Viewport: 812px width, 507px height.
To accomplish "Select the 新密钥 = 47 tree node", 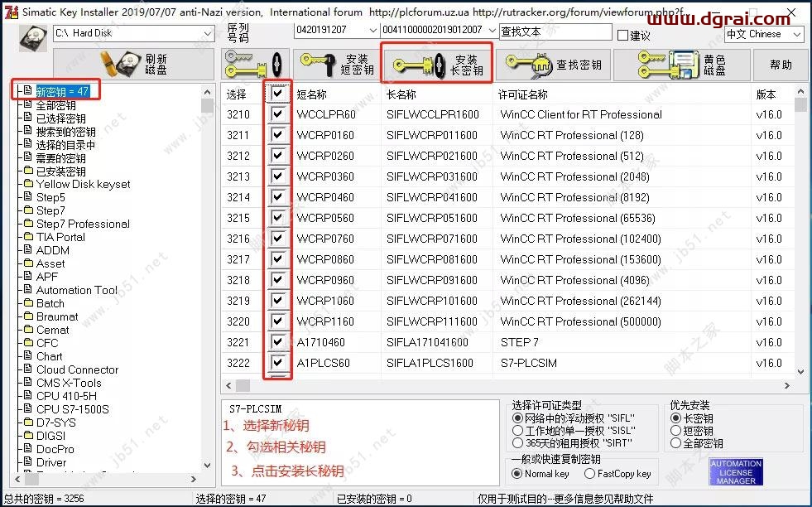I will [x=62, y=92].
